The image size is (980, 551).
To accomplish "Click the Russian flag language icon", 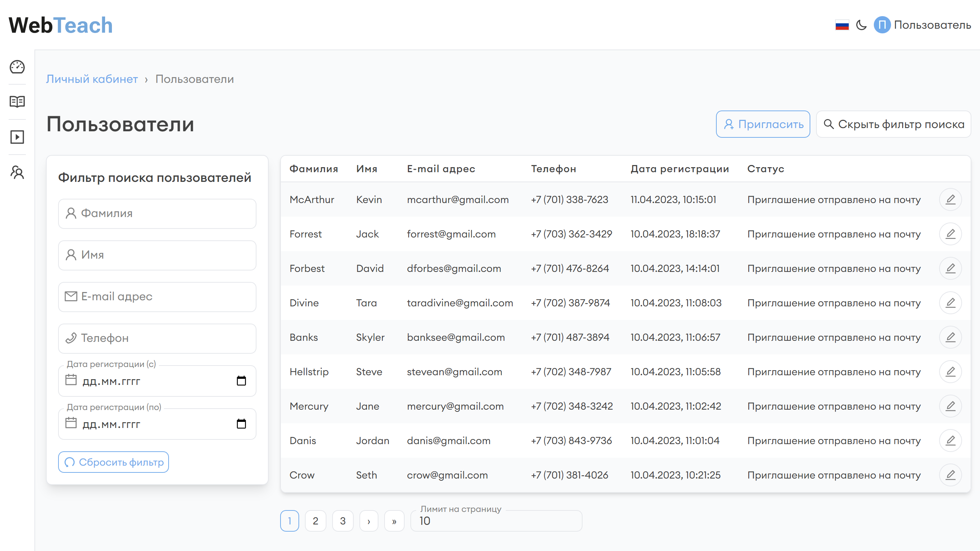I will [842, 25].
